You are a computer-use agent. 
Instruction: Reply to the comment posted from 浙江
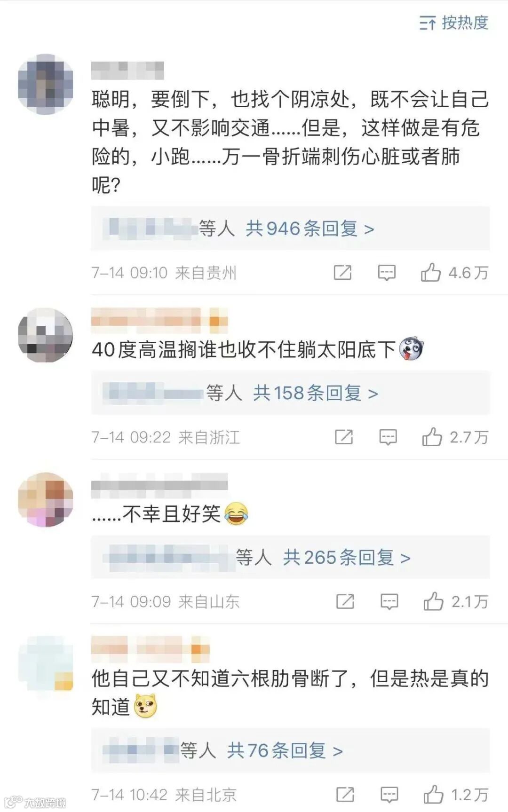[x=388, y=437]
